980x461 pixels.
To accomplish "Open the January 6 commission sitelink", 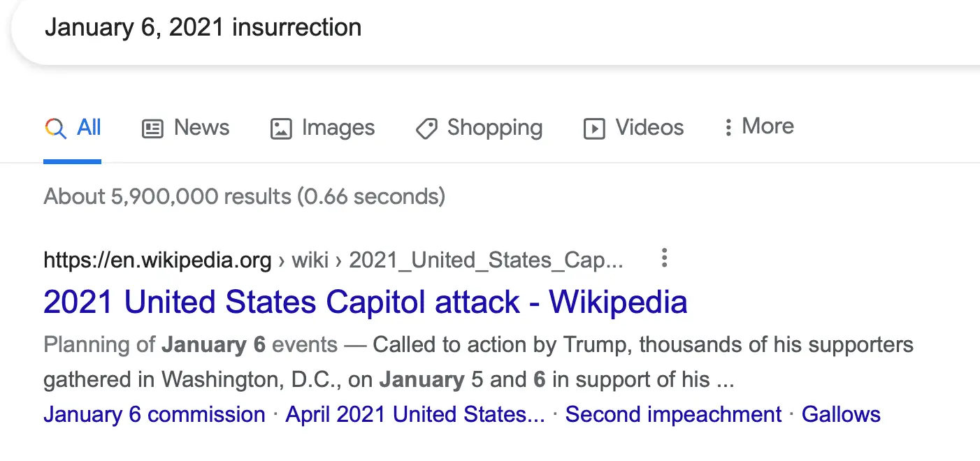I will tap(154, 414).
